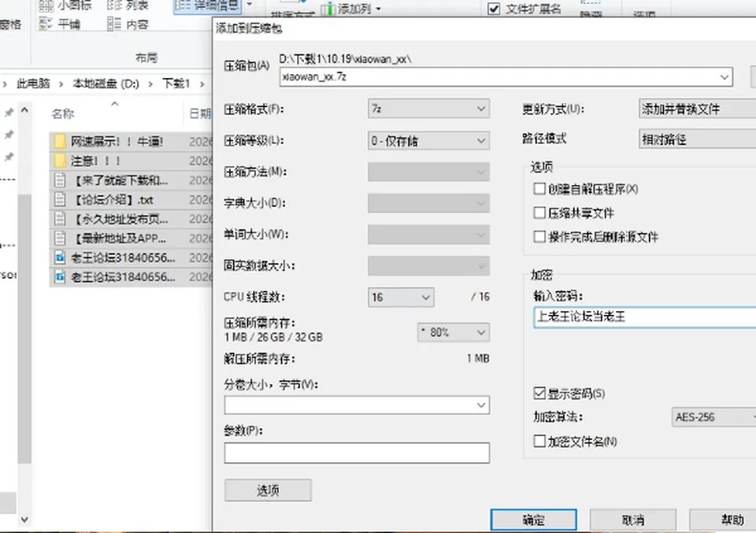Select the 网速展示 folder icon in Explorer
The width and height of the screenshot is (756, 533).
coord(60,141)
